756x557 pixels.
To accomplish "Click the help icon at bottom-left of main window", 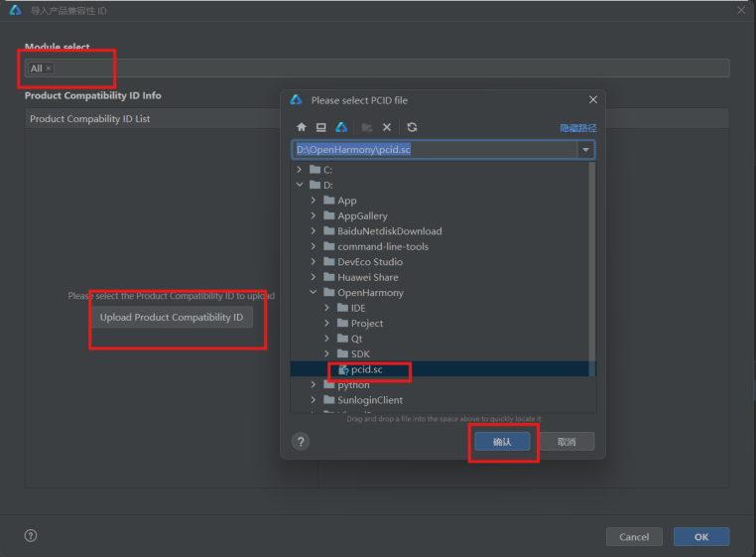I will point(31,536).
